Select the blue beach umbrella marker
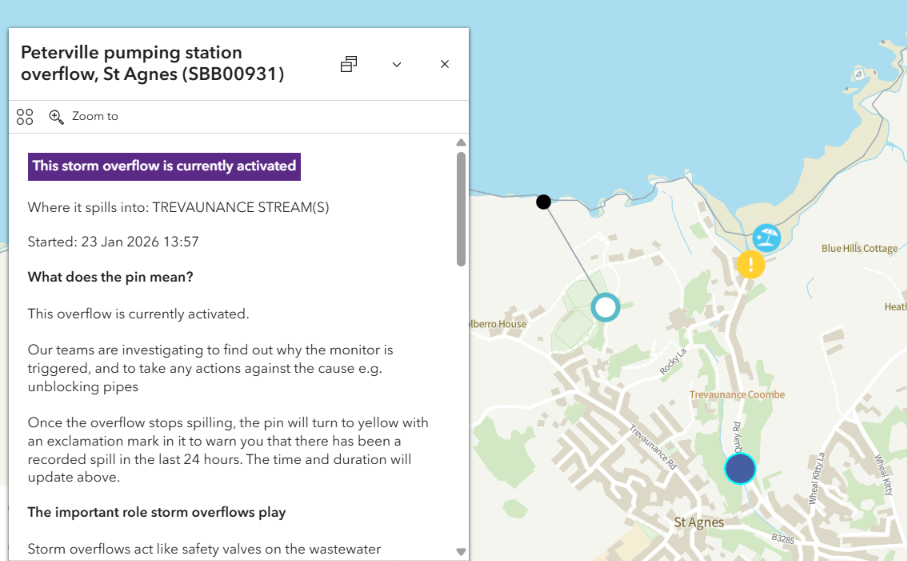Viewport: 907px width, 561px height. tap(767, 237)
